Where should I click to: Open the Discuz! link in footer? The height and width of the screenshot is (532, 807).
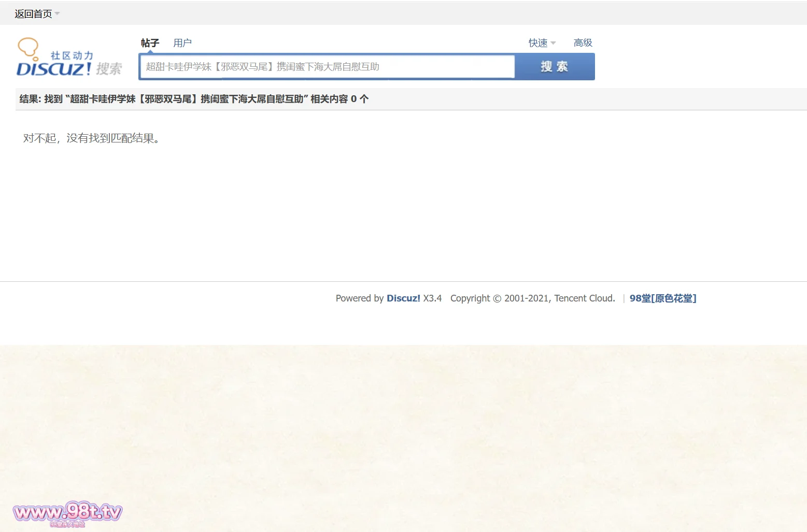(403, 298)
